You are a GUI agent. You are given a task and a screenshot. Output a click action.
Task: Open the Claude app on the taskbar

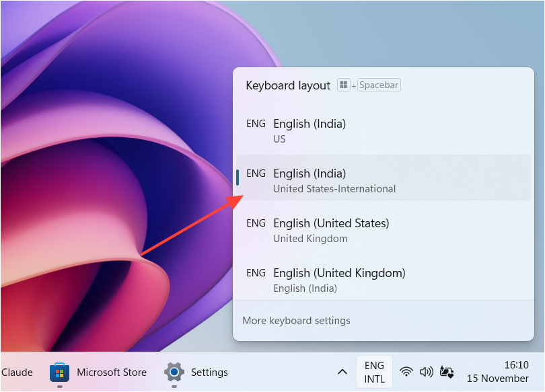pos(15,372)
